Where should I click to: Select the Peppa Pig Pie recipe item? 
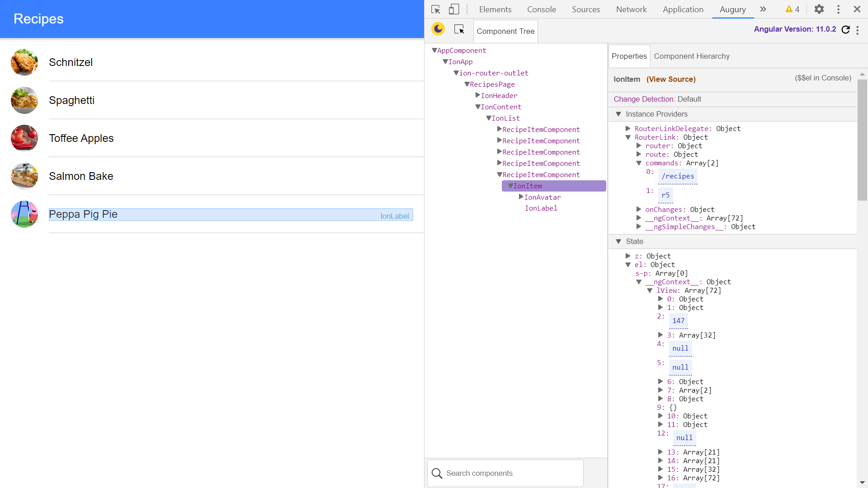coord(231,214)
